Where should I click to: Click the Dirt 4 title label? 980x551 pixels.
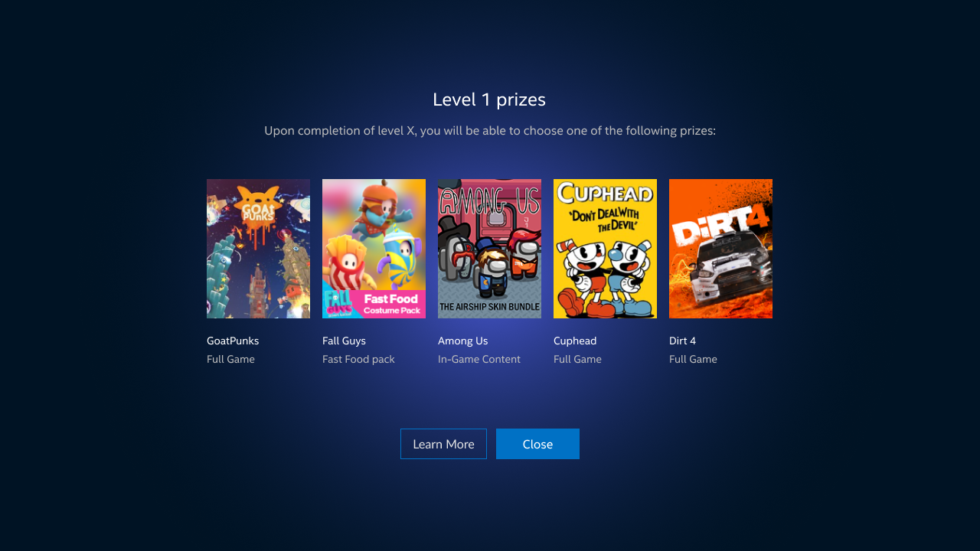682,341
